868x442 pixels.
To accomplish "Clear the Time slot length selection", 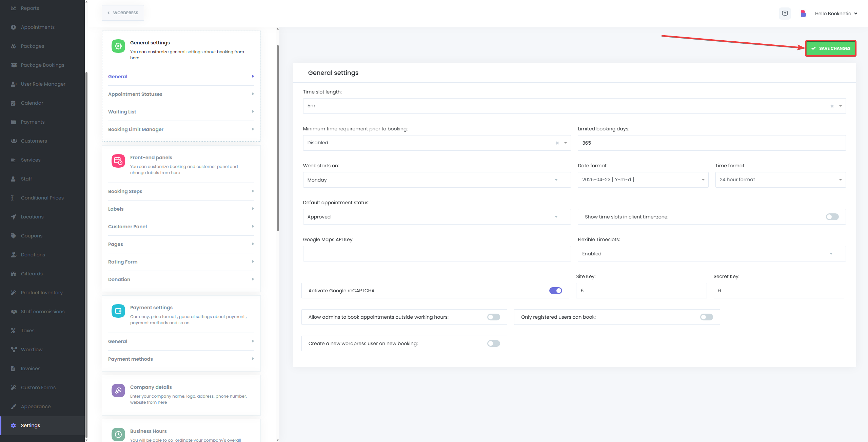I will click(832, 106).
